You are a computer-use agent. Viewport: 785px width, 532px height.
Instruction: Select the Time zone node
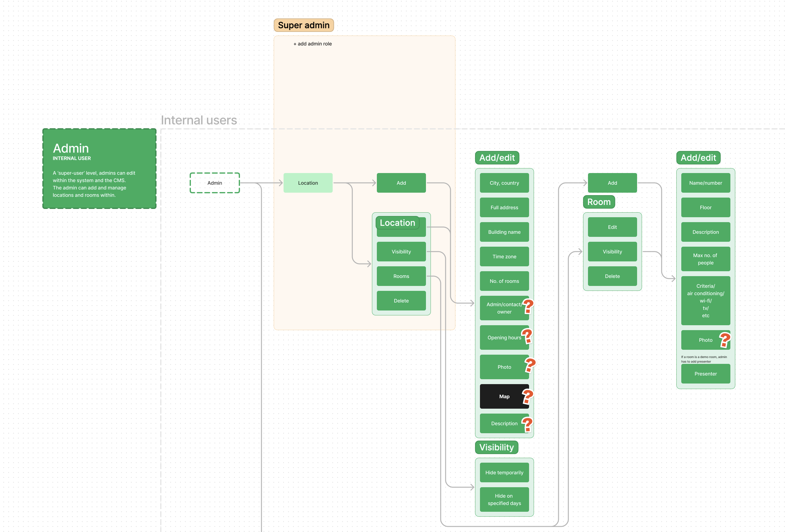(x=504, y=256)
